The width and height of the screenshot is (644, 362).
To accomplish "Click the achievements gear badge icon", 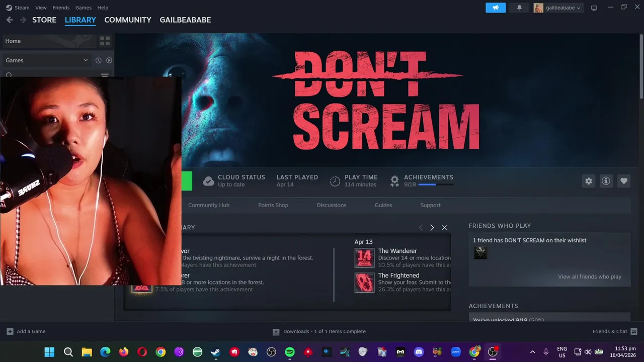I will (395, 180).
